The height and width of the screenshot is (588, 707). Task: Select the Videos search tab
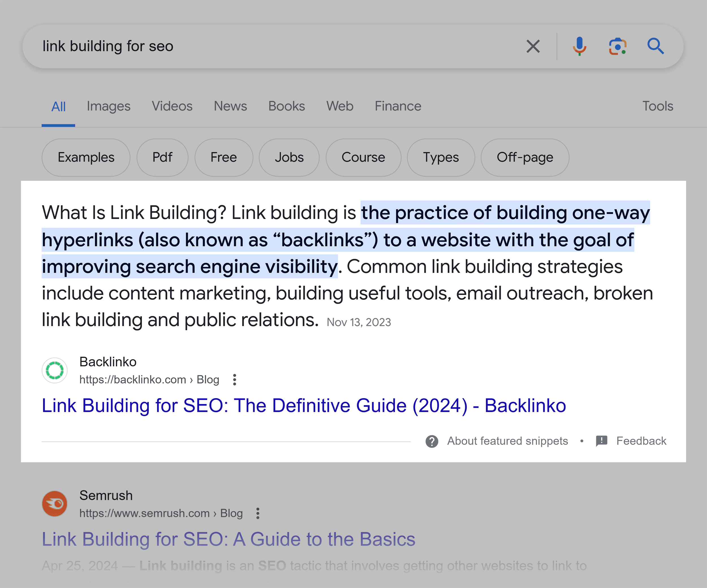(x=172, y=106)
